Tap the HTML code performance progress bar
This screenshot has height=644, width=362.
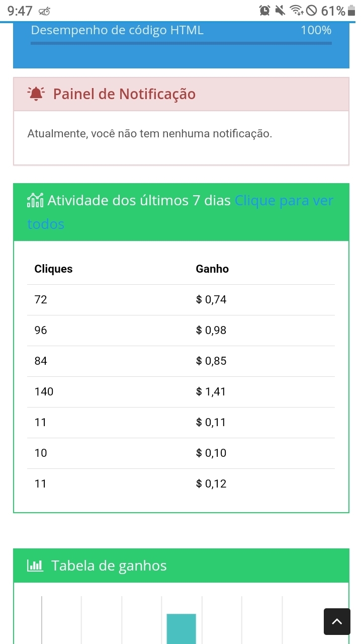tap(181, 43)
